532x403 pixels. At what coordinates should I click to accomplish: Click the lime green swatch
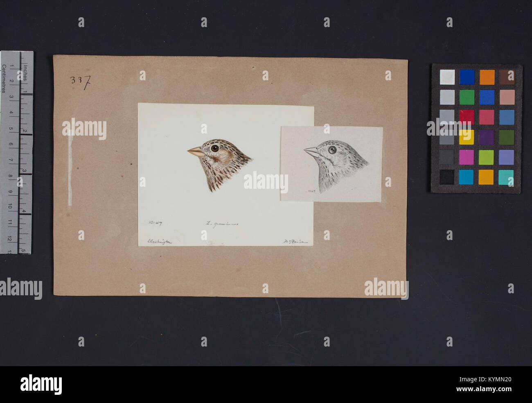[x=487, y=157]
